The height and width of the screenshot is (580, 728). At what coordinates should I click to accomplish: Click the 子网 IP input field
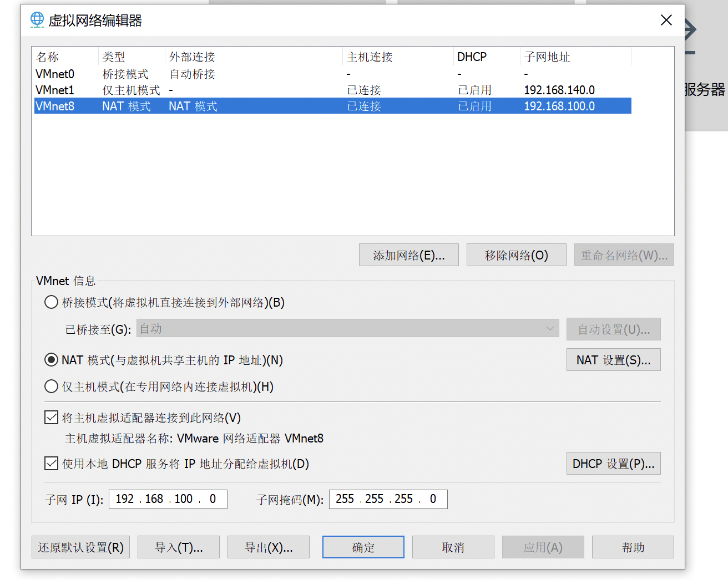coord(168,499)
